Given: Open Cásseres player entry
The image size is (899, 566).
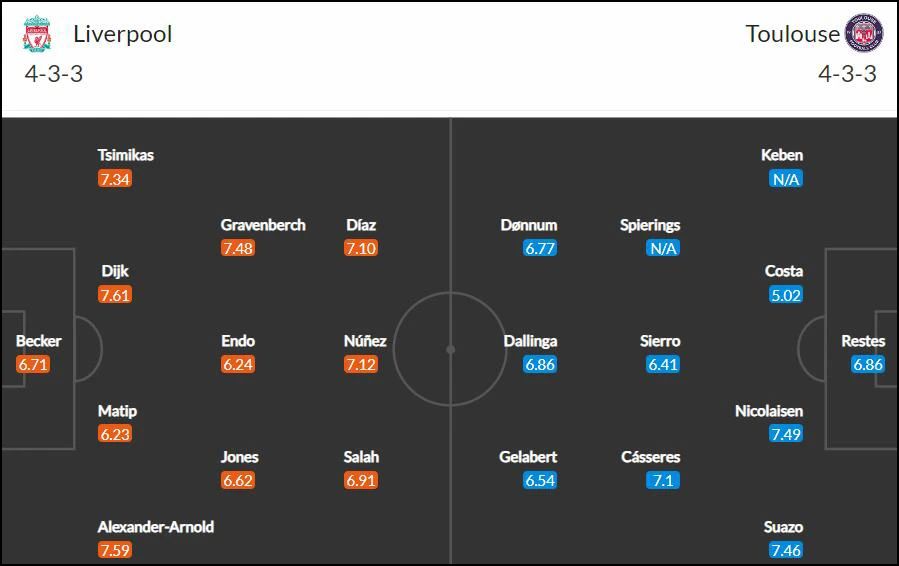Looking at the screenshot, I should pyautogui.click(x=650, y=457).
